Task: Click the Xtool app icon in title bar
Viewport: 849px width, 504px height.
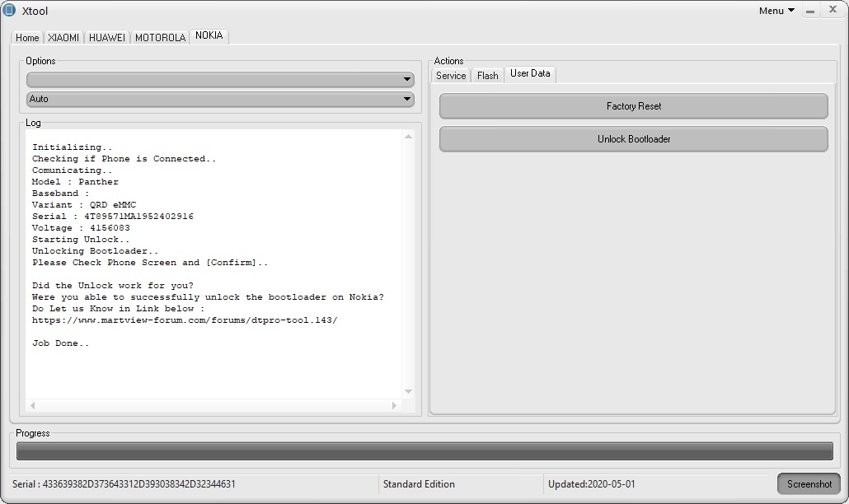Action: (x=10, y=11)
